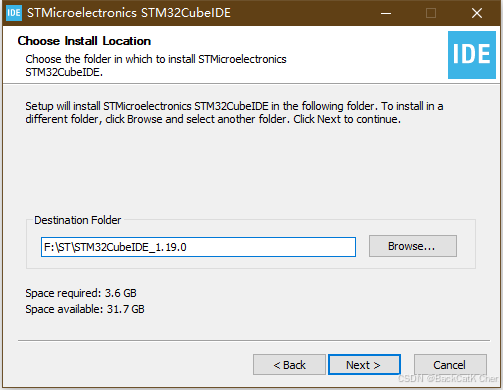503x390 pixels.
Task: Close the installer with the X button
Action: click(477, 13)
